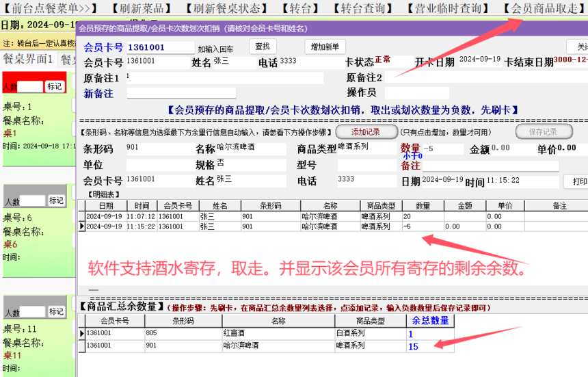The width and height of the screenshot is (588, 377).
Task: Click the 标记 button for table 6
Action: click(x=56, y=200)
